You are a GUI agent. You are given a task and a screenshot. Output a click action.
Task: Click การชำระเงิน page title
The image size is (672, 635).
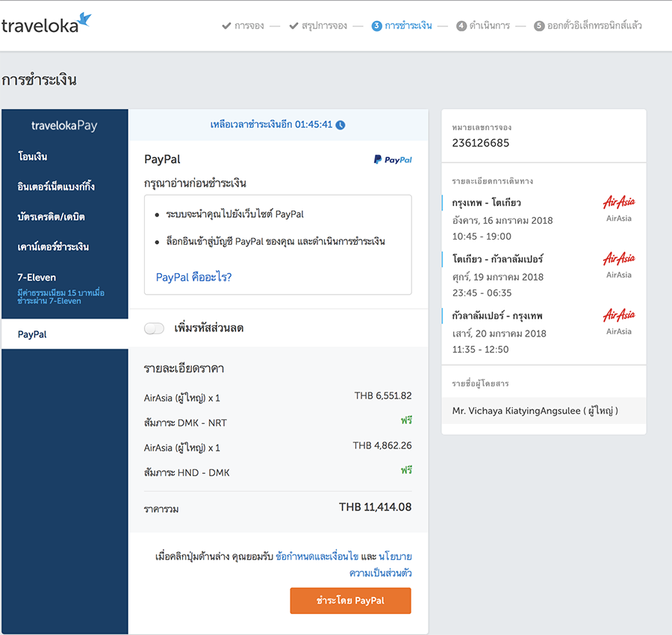coord(39,80)
